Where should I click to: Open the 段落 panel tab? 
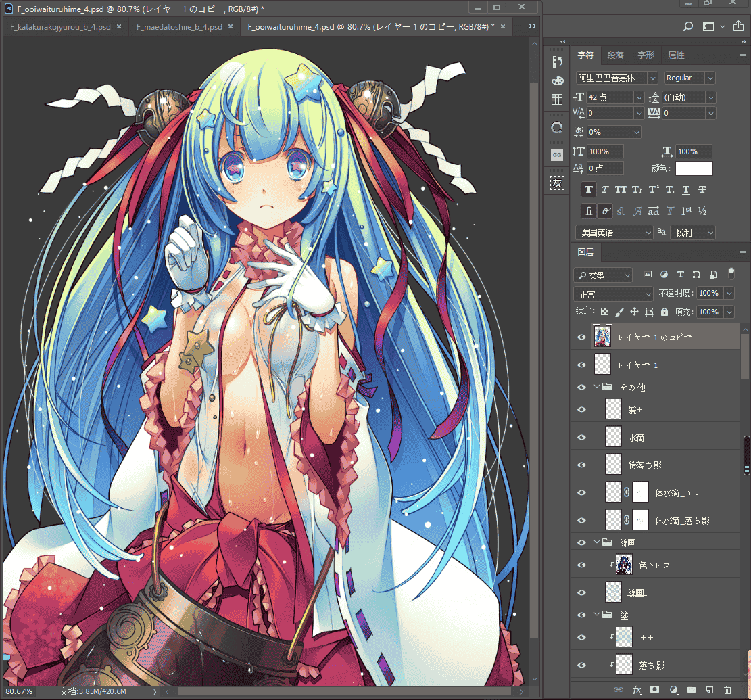tap(615, 55)
